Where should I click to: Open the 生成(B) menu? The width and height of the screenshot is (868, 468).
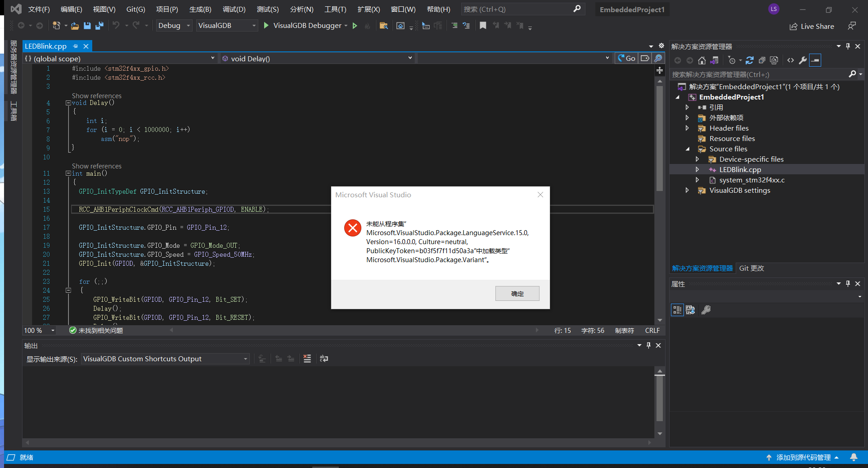200,9
